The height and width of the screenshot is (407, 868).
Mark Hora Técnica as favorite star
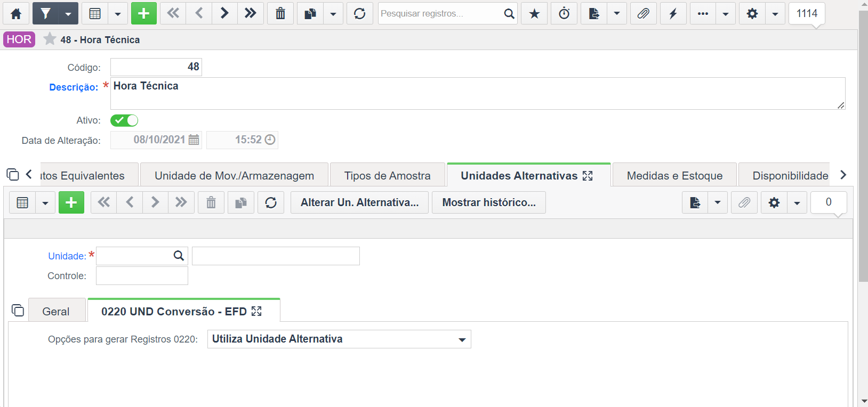point(50,39)
